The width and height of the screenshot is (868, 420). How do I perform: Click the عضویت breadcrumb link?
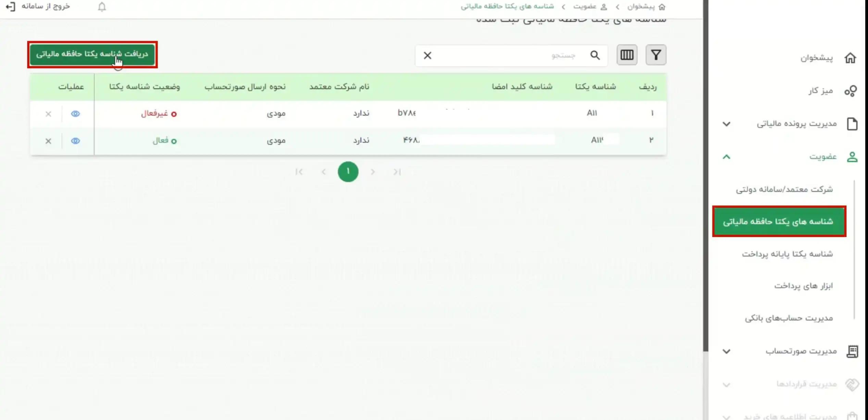point(585,7)
